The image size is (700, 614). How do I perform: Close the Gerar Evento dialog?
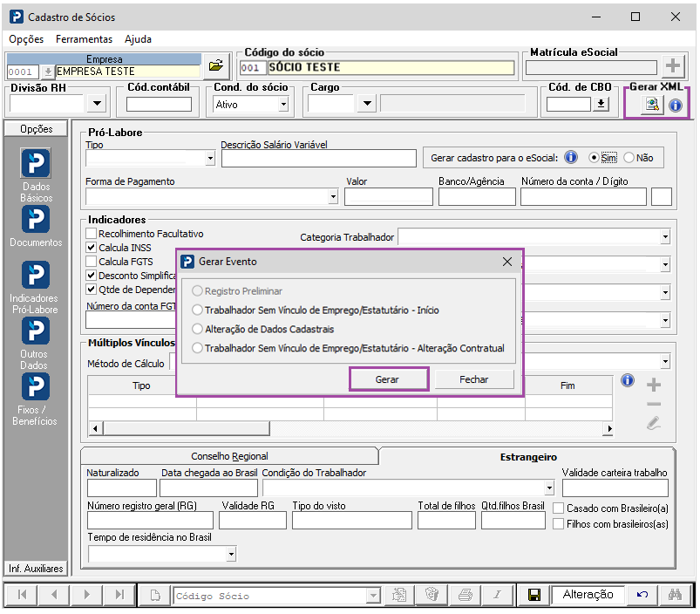coord(507,262)
